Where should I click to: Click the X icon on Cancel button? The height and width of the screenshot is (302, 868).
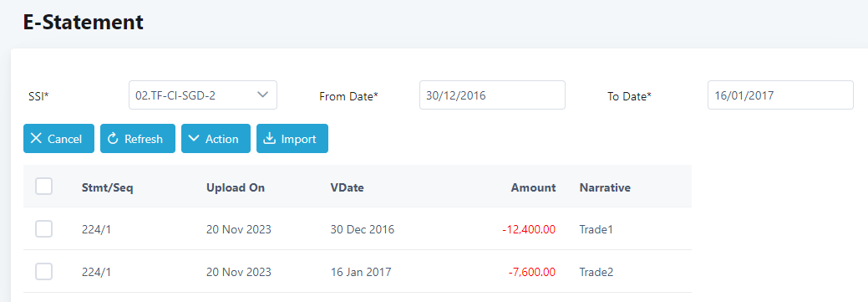(36, 139)
